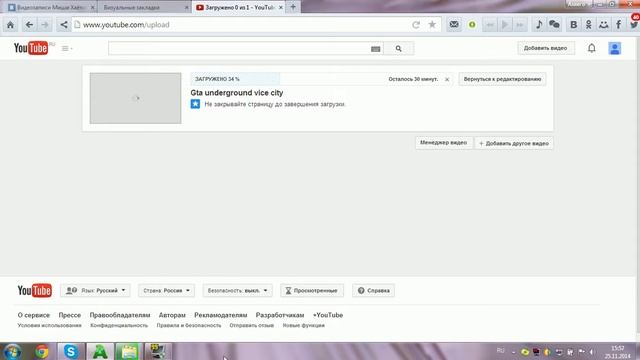Bookmark page with the star icon
Screen dimensions: 640x360
click(432, 25)
